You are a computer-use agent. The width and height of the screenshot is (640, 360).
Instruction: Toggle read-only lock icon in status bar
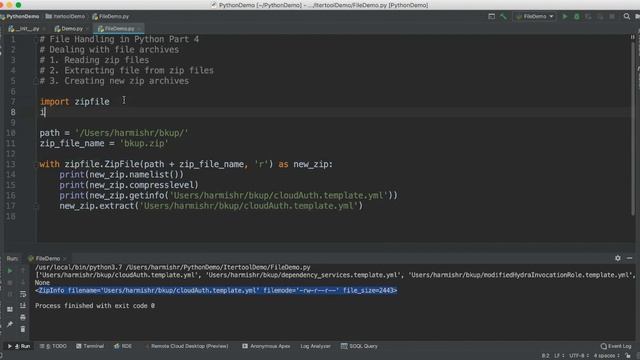628,356
